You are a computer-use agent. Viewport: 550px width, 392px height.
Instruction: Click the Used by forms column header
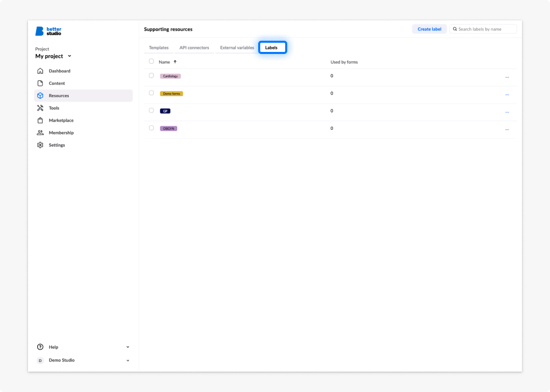[344, 62]
